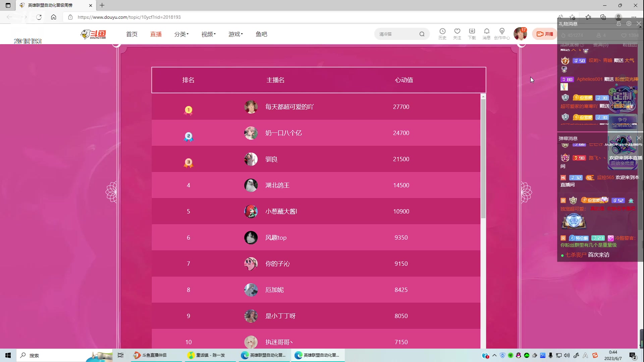Click the rank 1 gold medal icon
Image resolution: width=644 pixels, height=362 pixels.
coord(188,110)
